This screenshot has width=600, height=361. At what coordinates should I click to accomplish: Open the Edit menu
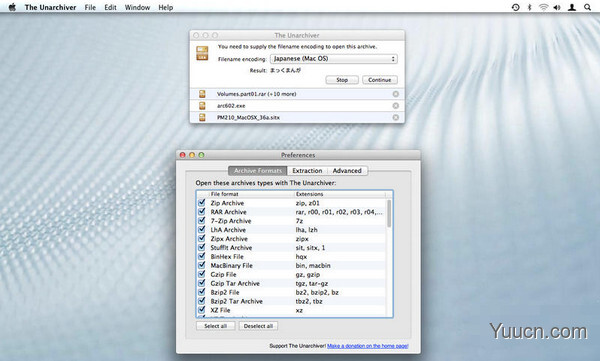pos(110,7)
